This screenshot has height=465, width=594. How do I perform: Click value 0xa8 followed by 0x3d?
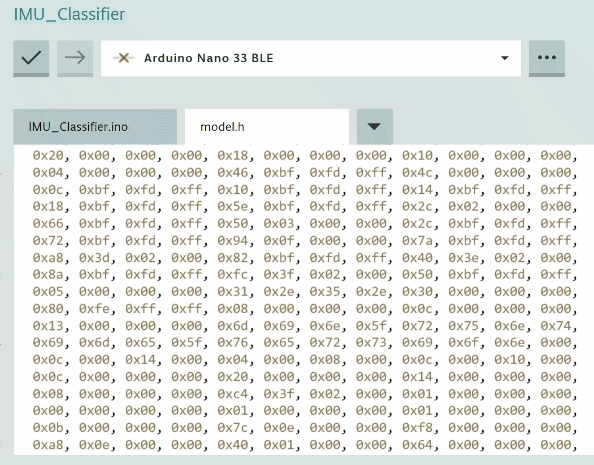48,257
